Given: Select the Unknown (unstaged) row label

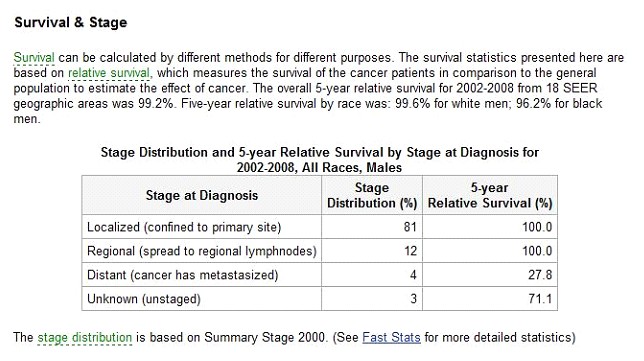Looking at the screenshot, I should coord(144,299).
